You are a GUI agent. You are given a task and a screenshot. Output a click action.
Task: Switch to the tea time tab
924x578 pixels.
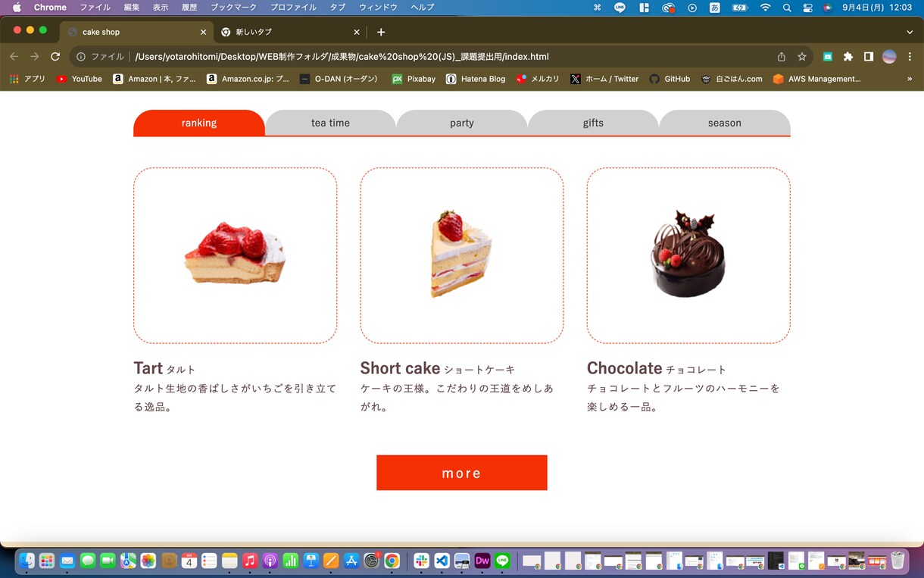point(330,123)
